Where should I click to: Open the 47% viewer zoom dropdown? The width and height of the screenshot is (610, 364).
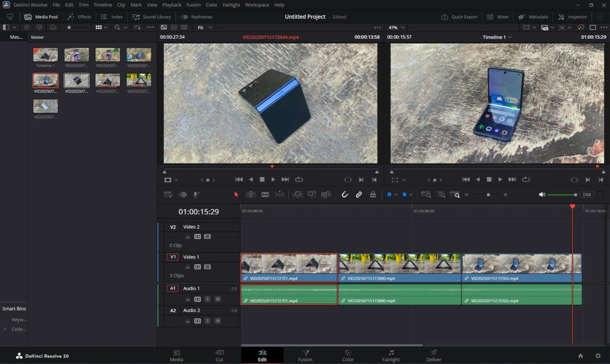[x=396, y=27]
